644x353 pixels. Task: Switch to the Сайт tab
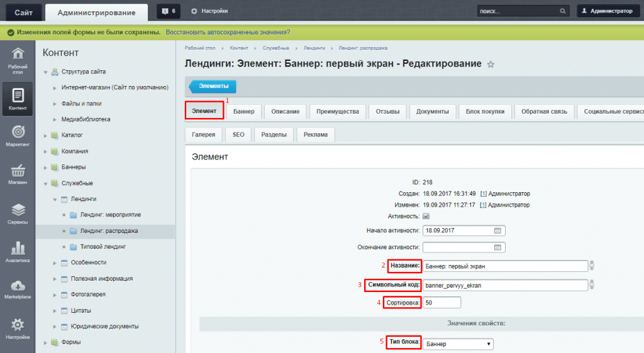[24, 13]
